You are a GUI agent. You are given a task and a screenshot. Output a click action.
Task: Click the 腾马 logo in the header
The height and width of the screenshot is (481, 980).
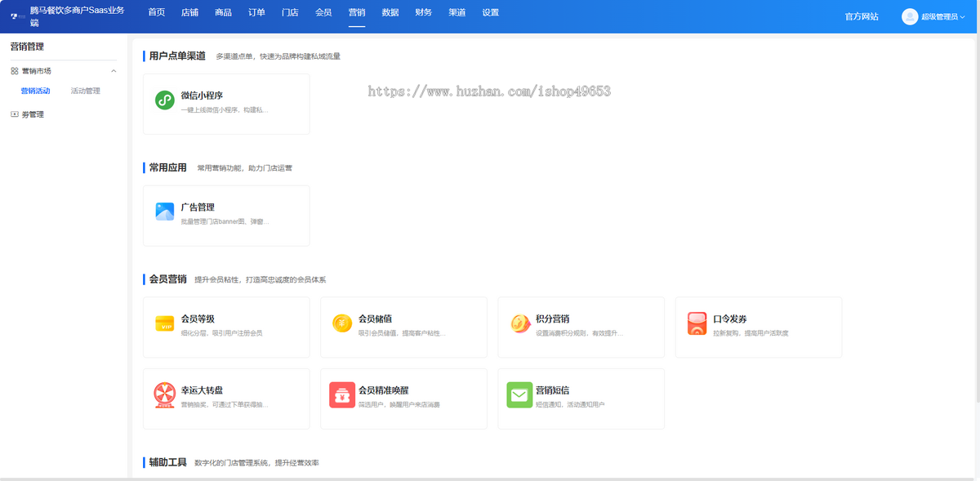pyautogui.click(x=18, y=16)
